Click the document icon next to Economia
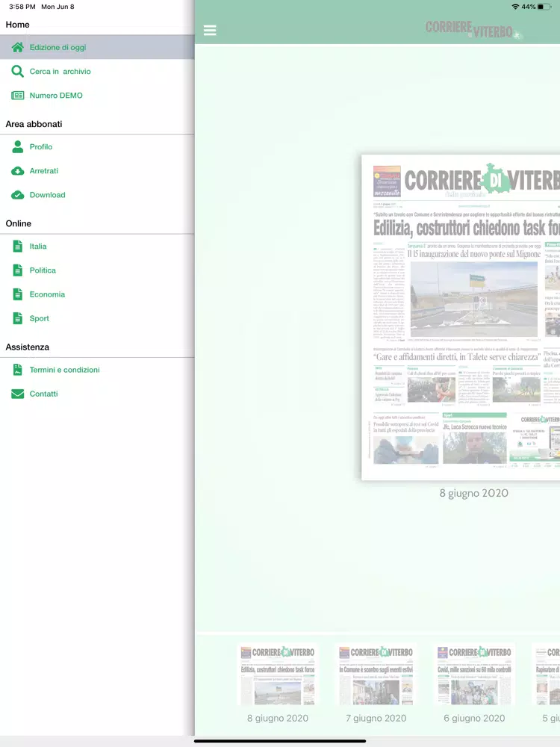This screenshot has width=560, height=747. pyautogui.click(x=18, y=294)
